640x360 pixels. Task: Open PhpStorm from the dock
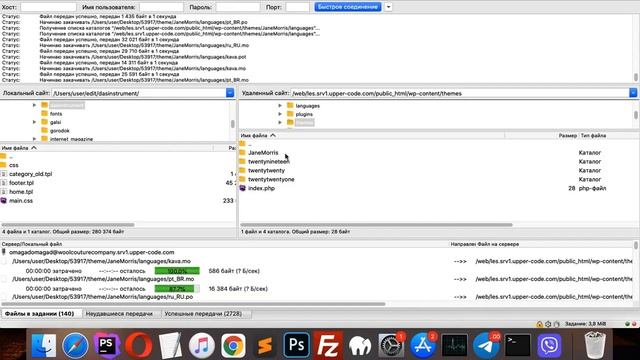point(107,345)
